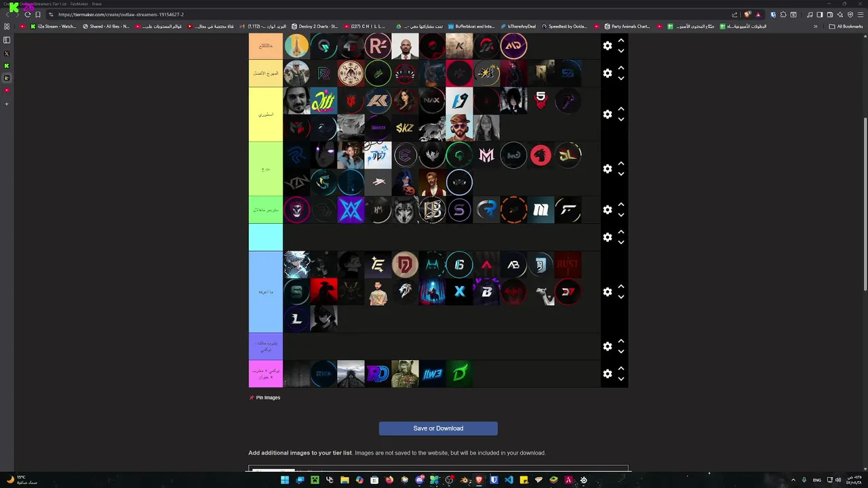This screenshot has height=488, width=868.
Task: Select the green D logo in pink tier
Action: point(459,373)
